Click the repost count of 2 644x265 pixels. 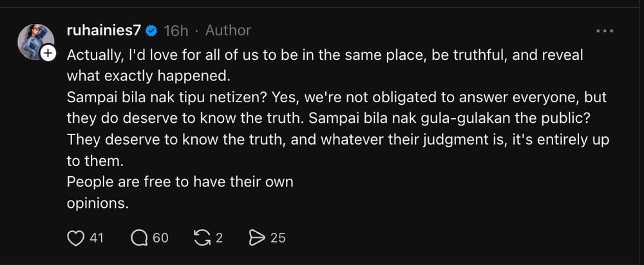[x=219, y=238]
